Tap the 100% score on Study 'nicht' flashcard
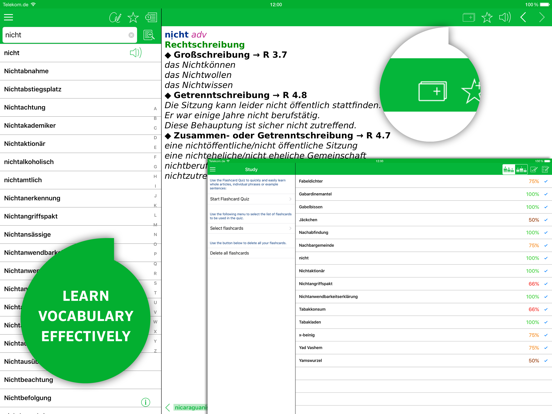Screen dimensions: 552x414 (533, 258)
